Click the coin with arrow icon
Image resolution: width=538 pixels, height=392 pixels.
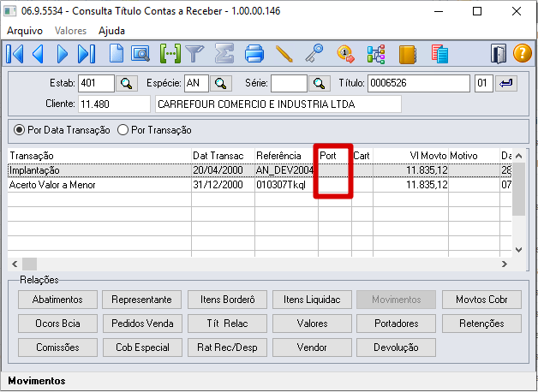346,54
